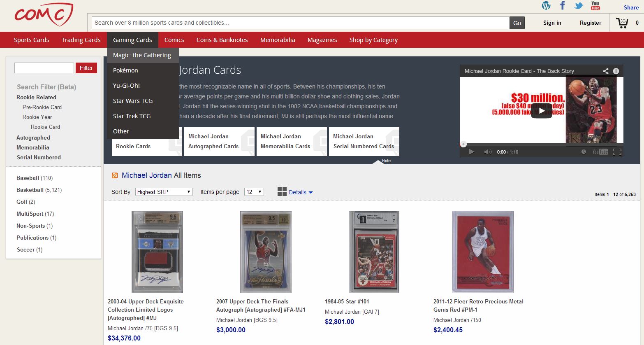Mute the video audio
This screenshot has width=644, height=345.
point(488,152)
